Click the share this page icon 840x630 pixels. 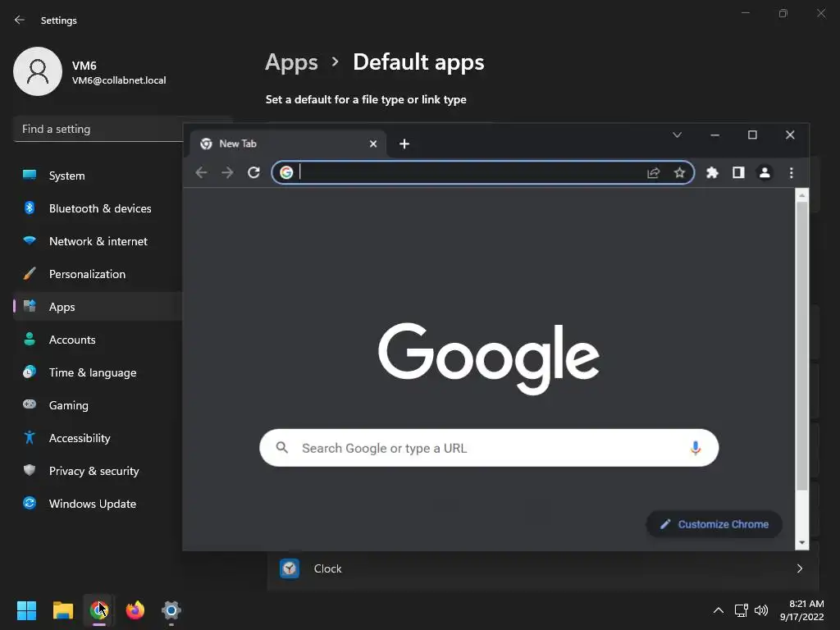653,172
